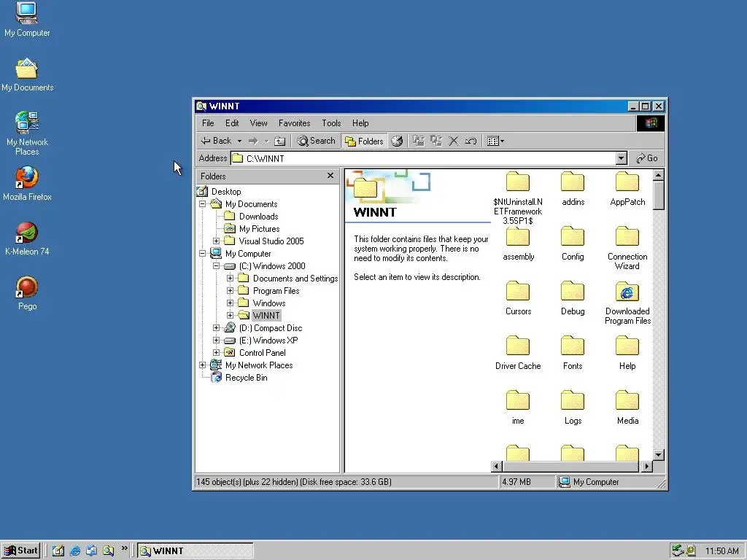Open the Favorites menu

295,123
